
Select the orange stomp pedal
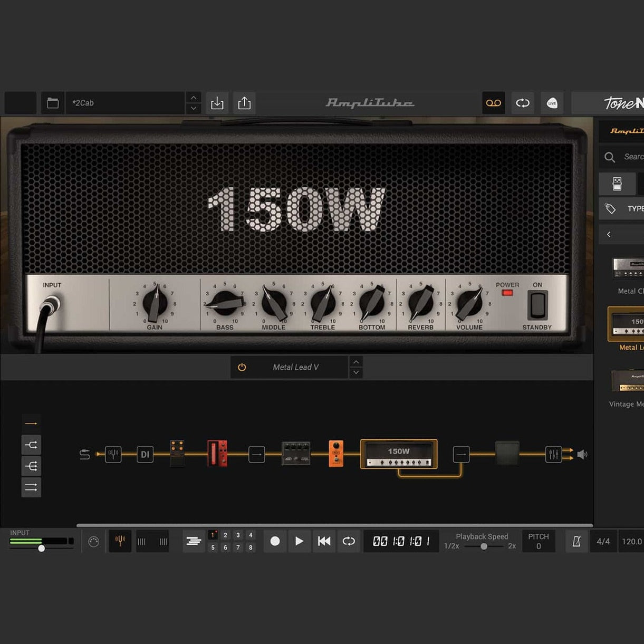[x=336, y=454]
